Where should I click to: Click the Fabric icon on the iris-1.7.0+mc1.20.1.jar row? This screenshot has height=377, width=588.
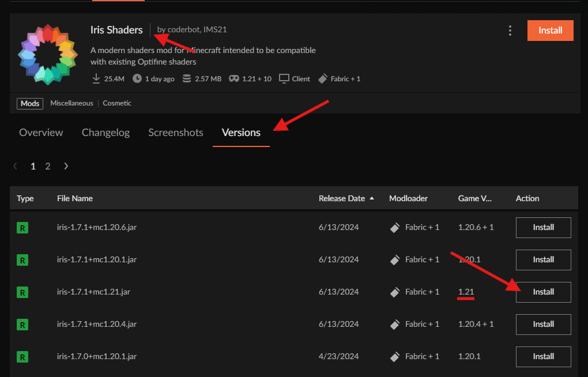click(394, 356)
